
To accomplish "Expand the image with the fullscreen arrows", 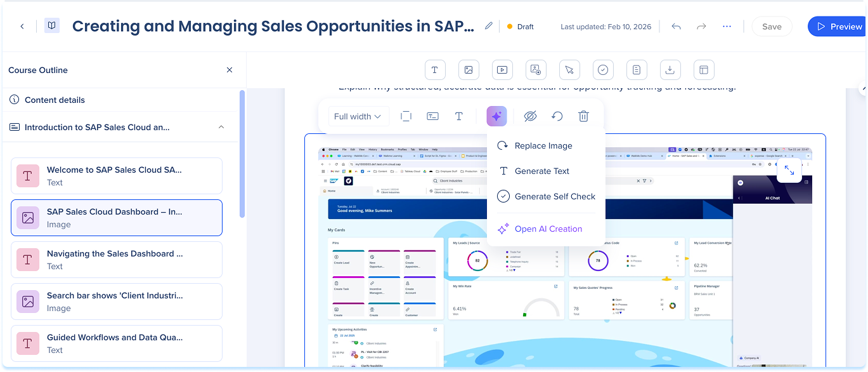I will tap(789, 170).
